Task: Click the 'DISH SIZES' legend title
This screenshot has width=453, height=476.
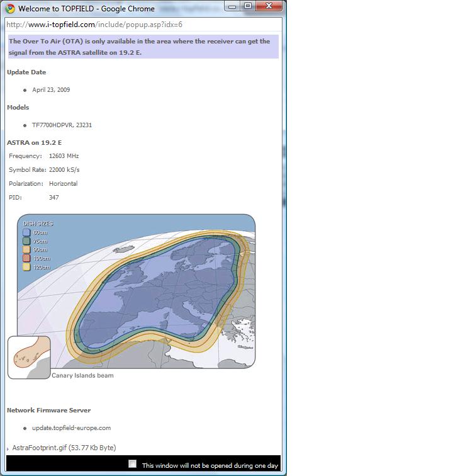Action: click(38, 224)
